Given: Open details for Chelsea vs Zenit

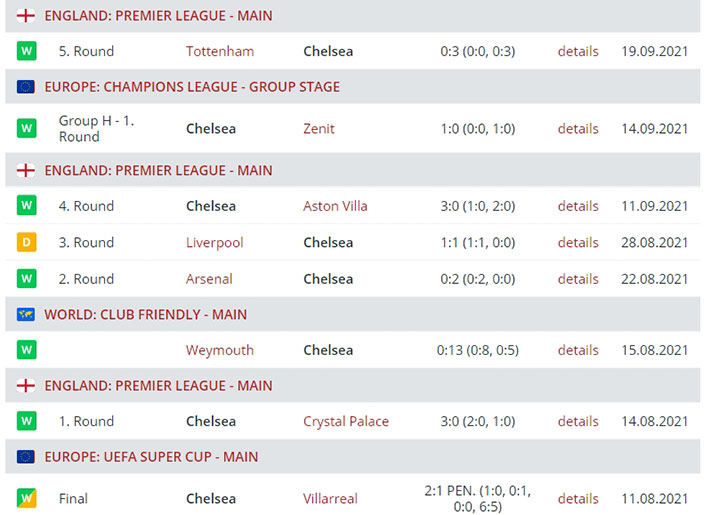Looking at the screenshot, I should pyautogui.click(x=578, y=128).
